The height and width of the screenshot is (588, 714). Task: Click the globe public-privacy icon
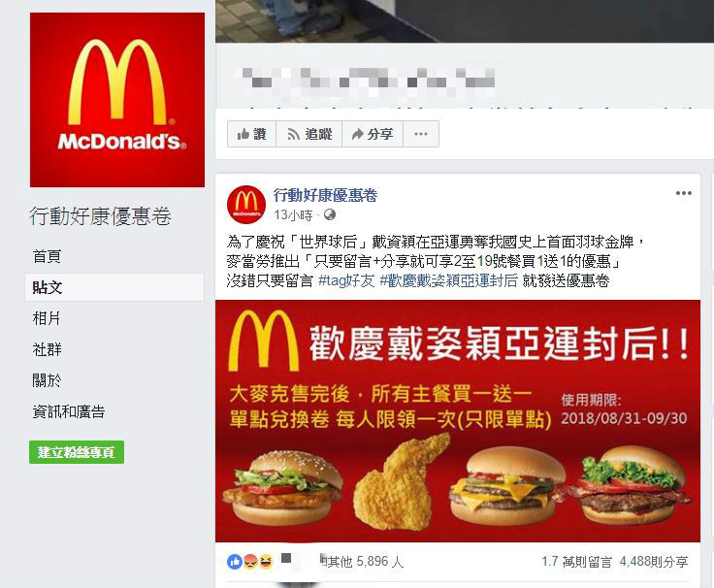click(330, 214)
